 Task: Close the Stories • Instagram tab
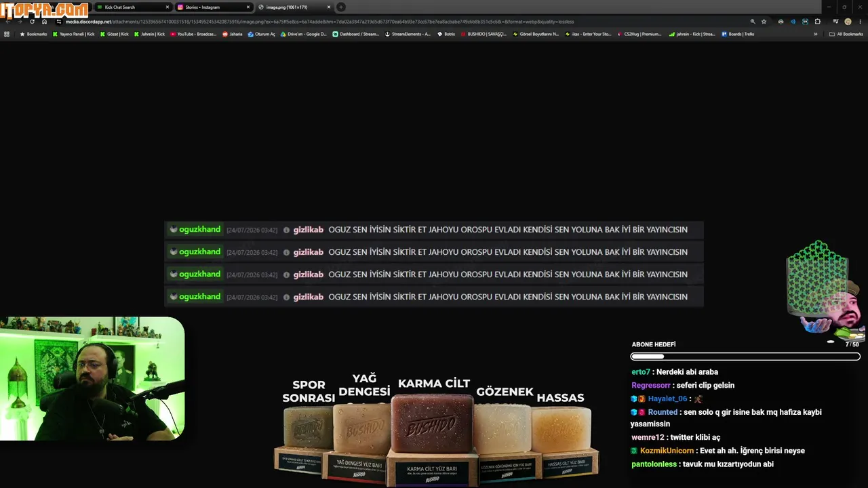coord(248,7)
